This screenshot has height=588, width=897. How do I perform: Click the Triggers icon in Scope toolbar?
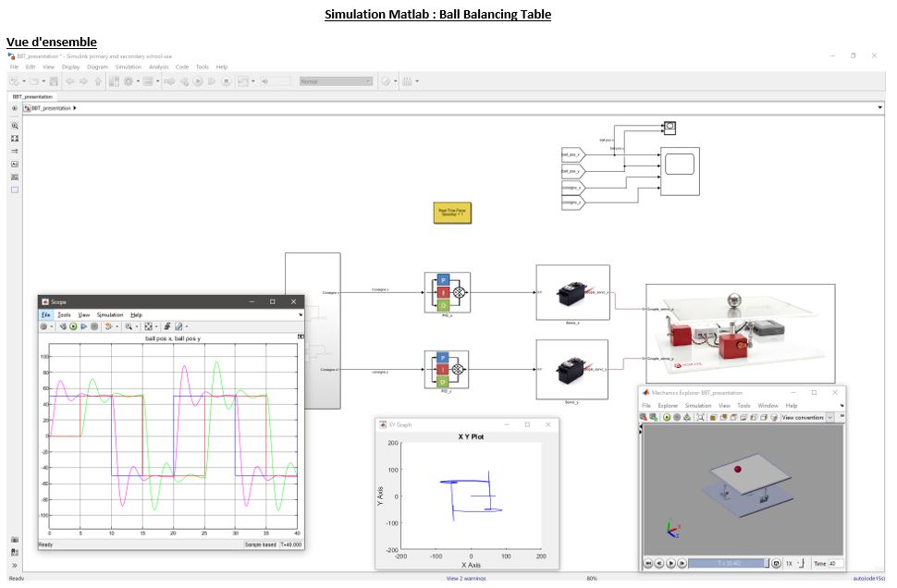click(x=167, y=326)
